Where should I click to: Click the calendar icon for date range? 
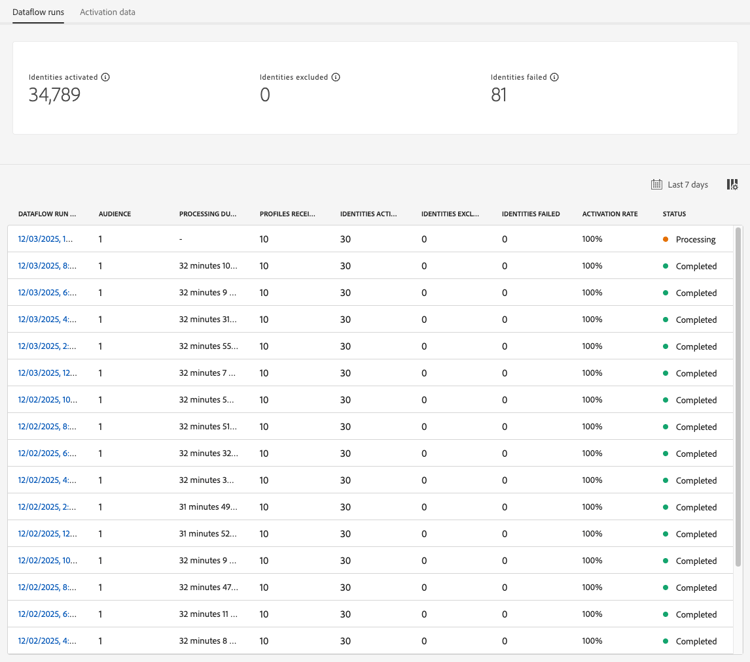pyautogui.click(x=656, y=185)
